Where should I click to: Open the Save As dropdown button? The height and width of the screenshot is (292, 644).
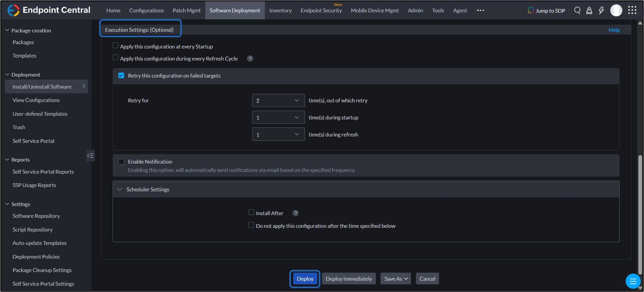(x=396, y=279)
